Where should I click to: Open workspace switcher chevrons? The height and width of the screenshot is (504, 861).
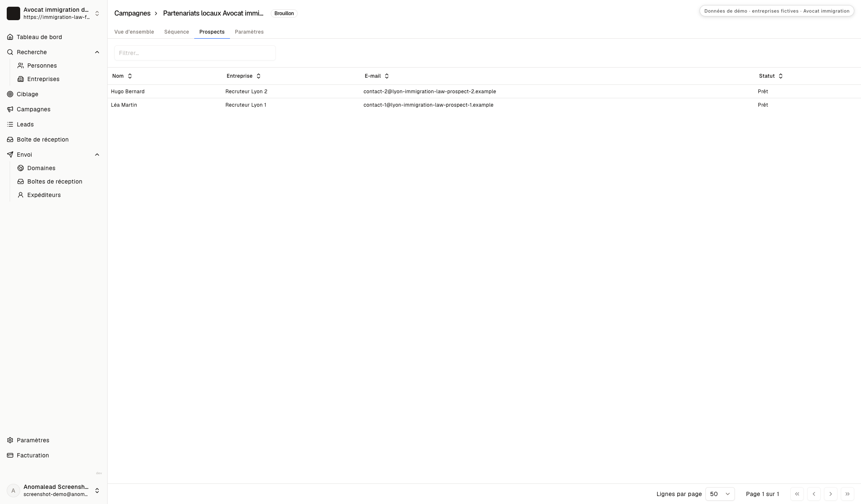tap(97, 13)
